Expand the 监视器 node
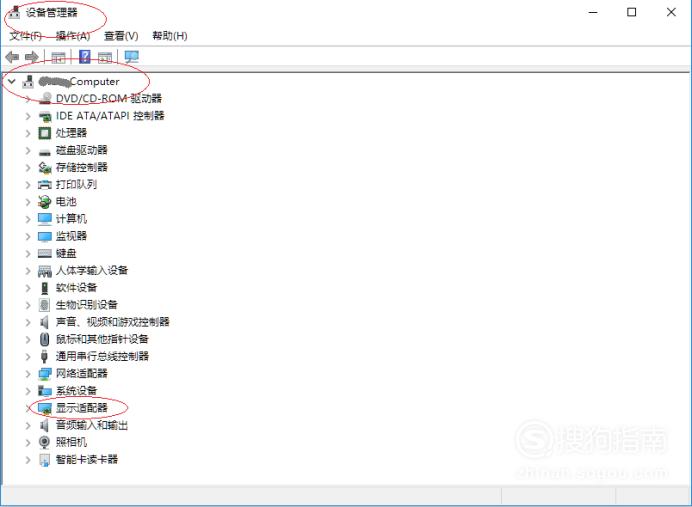 point(28,237)
